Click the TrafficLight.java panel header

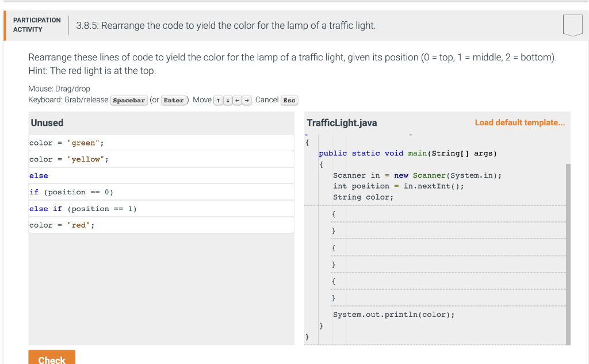point(342,122)
